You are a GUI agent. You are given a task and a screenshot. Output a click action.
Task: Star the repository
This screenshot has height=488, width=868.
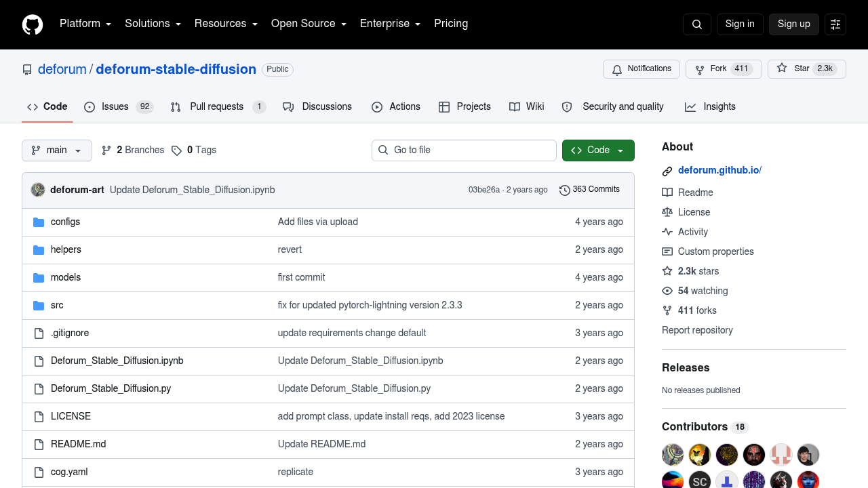(x=807, y=69)
